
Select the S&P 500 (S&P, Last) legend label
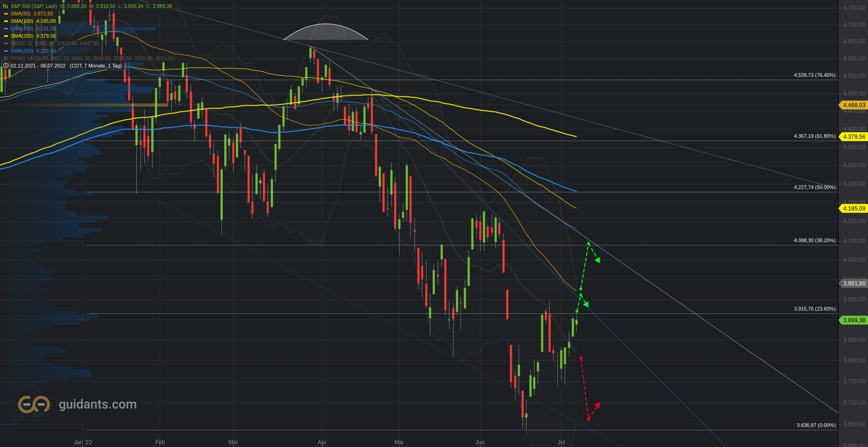click(34, 6)
